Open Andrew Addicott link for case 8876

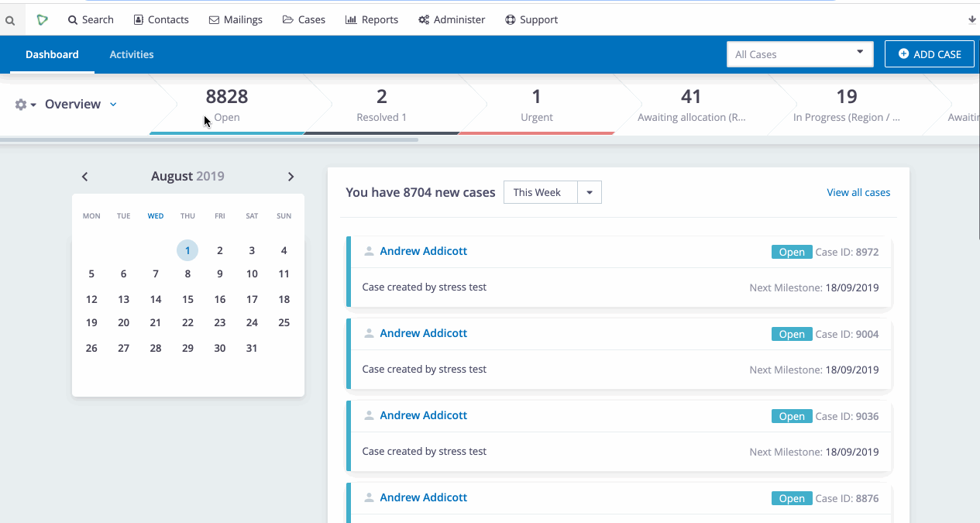click(x=423, y=497)
